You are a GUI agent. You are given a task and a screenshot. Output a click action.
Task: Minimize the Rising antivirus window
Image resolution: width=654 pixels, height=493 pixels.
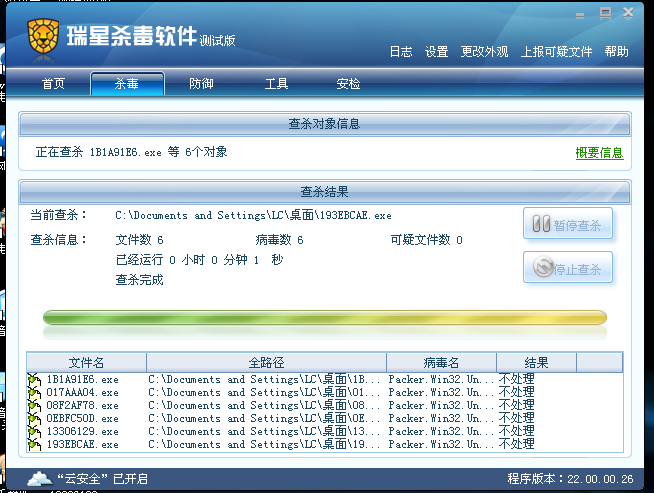pyautogui.click(x=580, y=15)
